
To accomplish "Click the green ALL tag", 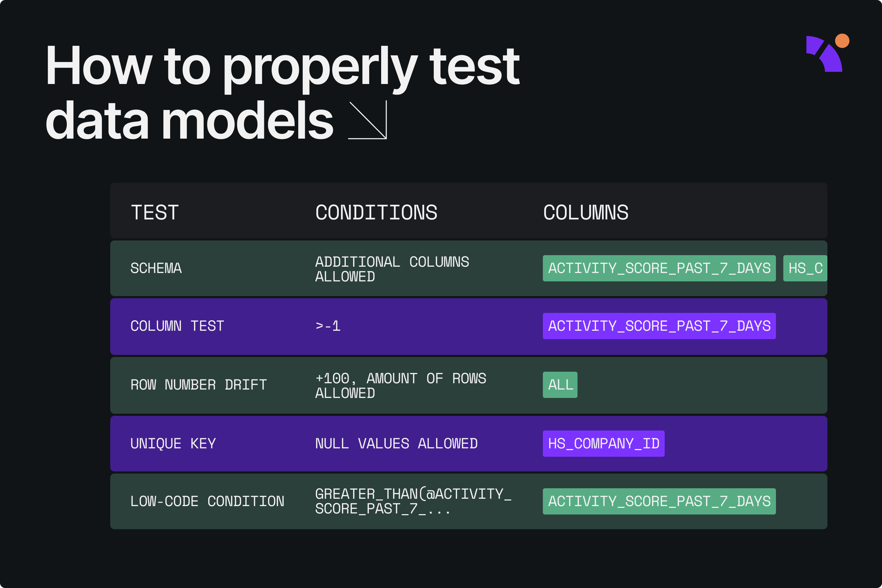I will pos(560,385).
